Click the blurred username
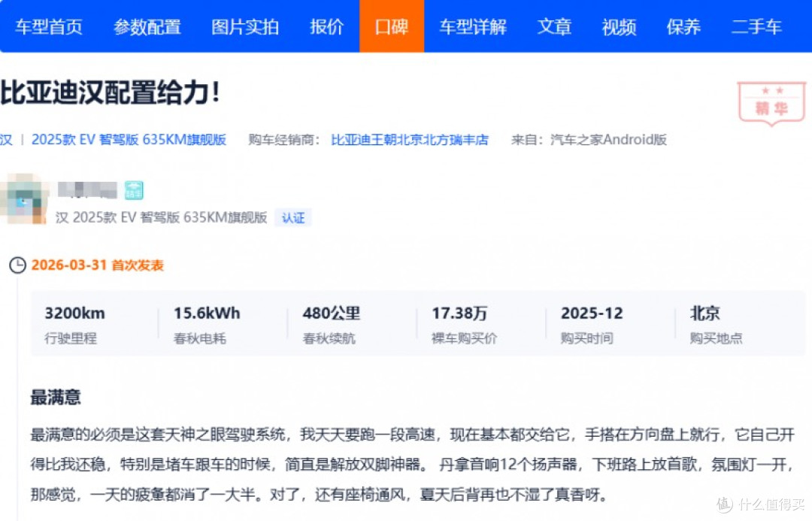Screen dimensions: 812x521 [x=87, y=190]
